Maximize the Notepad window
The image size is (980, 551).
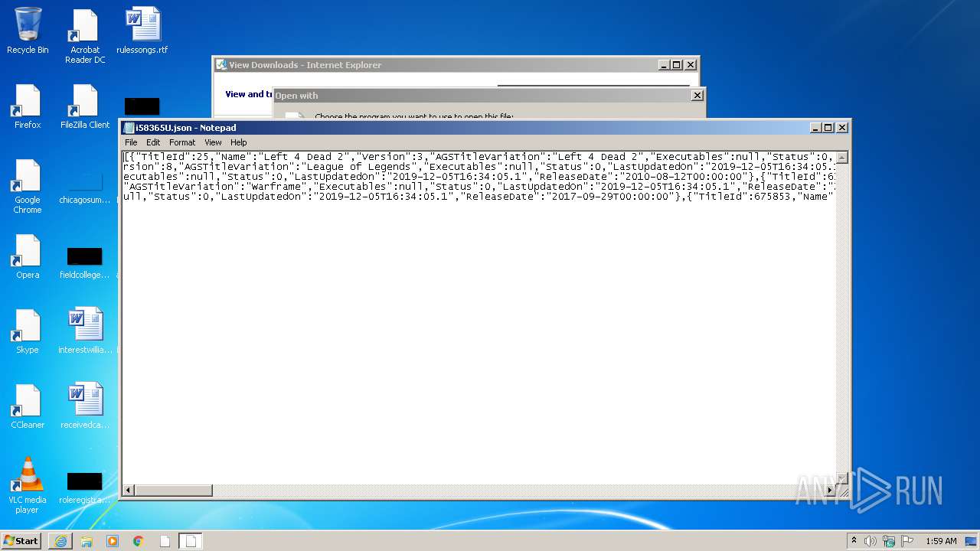(828, 128)
